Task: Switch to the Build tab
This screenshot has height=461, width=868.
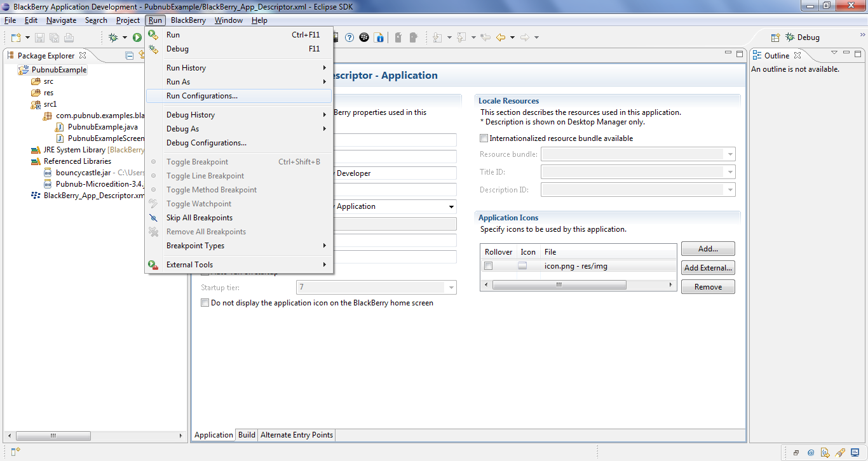Action: (247, 435)
